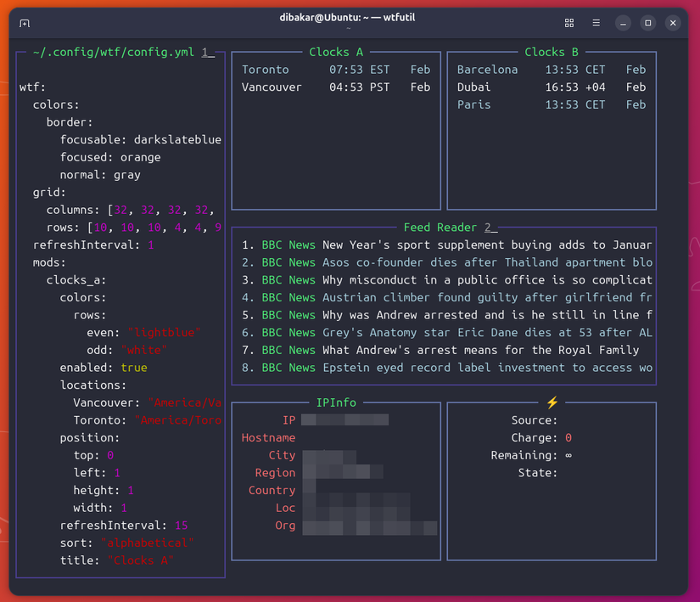Click the 'clocks_a:' config line
Image resolution: width=700 pixels, height=602 pixels.
click(x=76, y=280)
